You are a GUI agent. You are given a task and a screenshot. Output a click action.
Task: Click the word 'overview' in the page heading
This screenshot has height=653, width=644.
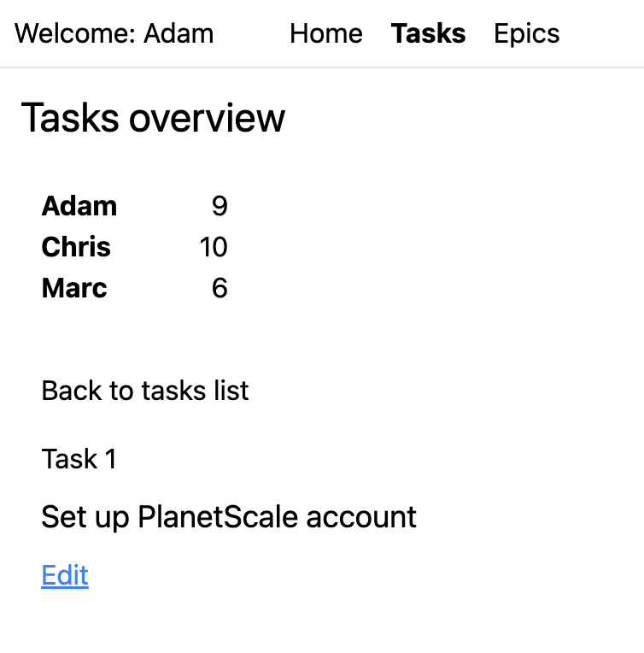pyautogui.click(x=206, y=117)
